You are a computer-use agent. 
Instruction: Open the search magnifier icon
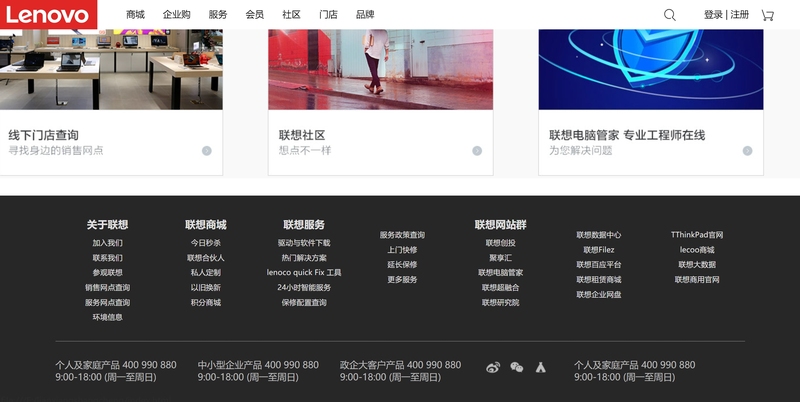click(x=669, y=15)
